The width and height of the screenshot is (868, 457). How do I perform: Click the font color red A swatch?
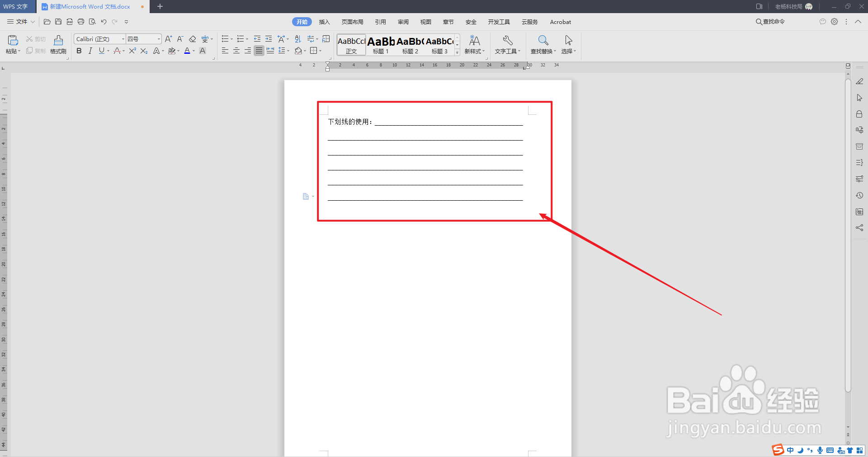pyautogui.click(x=187, y=51)
